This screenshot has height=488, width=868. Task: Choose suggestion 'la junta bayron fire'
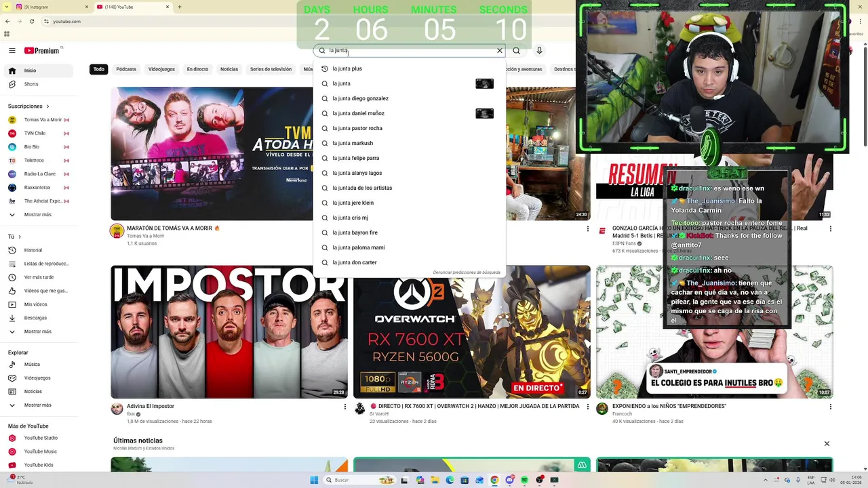[410, 232]
